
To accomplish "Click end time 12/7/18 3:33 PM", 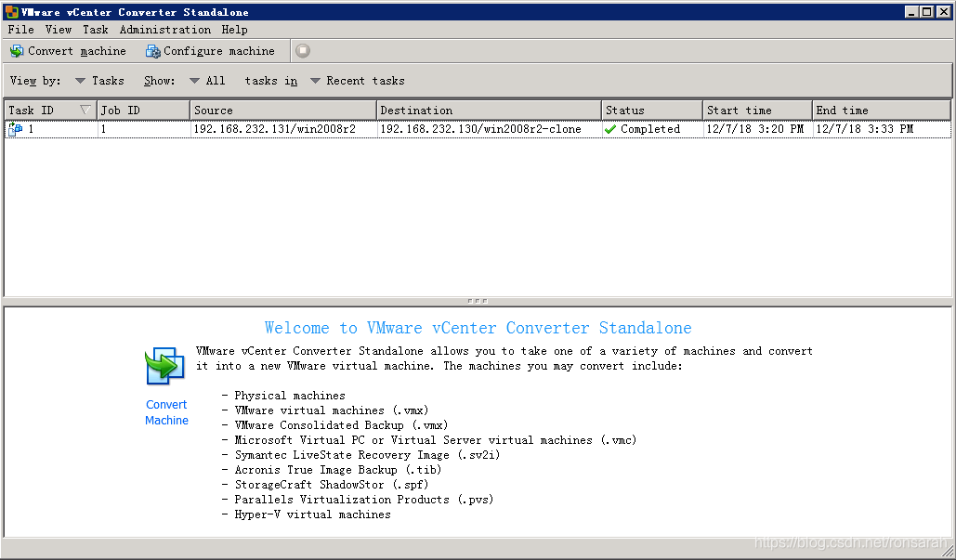I will [x=865, y=129].
